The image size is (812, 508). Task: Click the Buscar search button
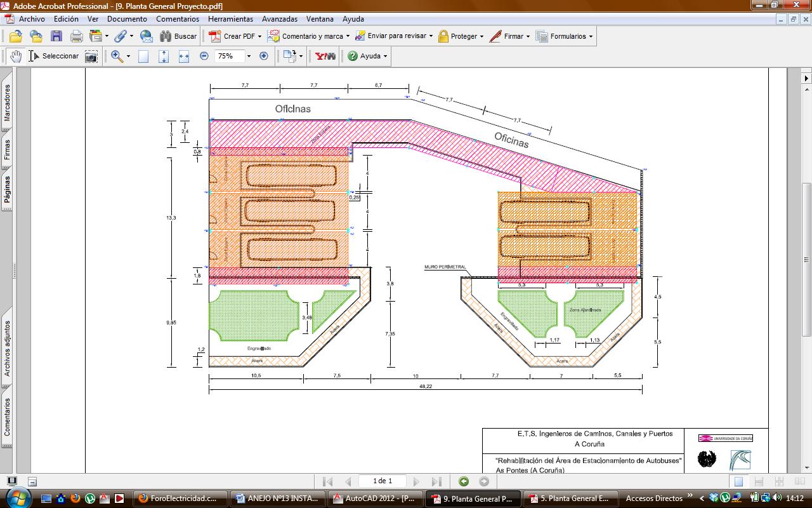coord(178,36)
